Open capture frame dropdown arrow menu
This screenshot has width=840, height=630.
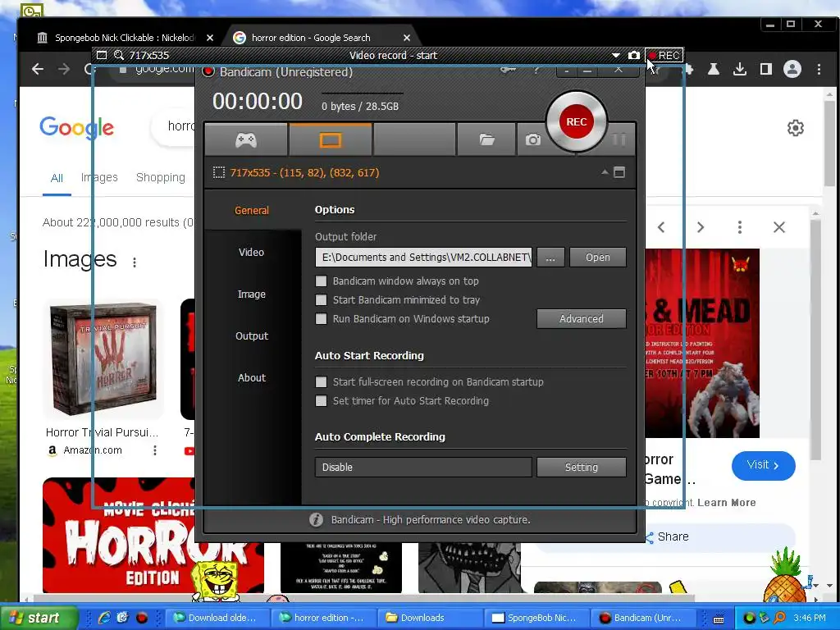pos(616,55)
